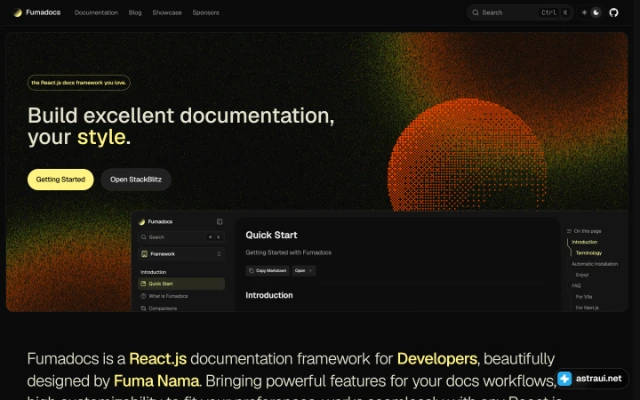This screenshot has width=640, height=400.
Task: Click the Framework book icon
Action: pyautogui.click(x=144, y=254)
